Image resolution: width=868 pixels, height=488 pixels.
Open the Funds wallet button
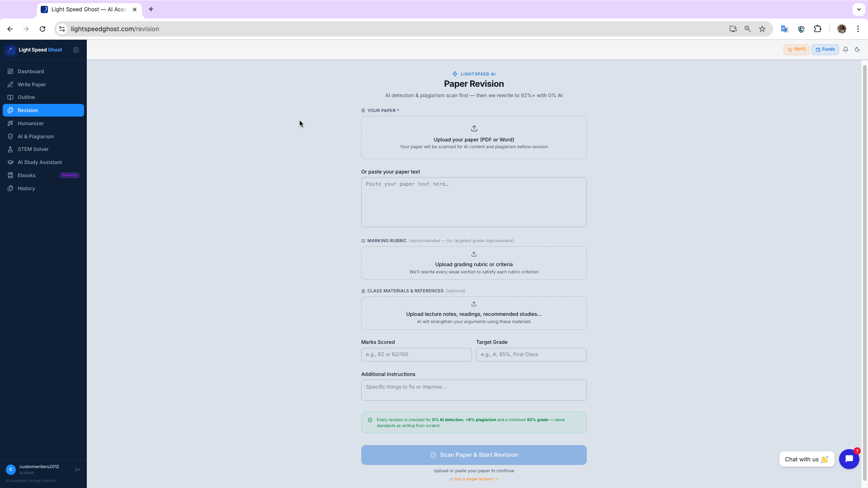point(825,50)
